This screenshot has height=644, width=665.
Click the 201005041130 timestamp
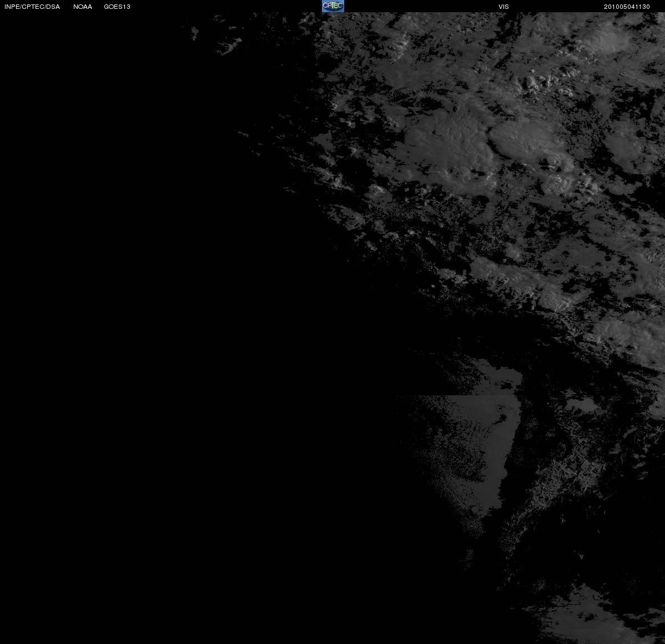click(627, 7)
